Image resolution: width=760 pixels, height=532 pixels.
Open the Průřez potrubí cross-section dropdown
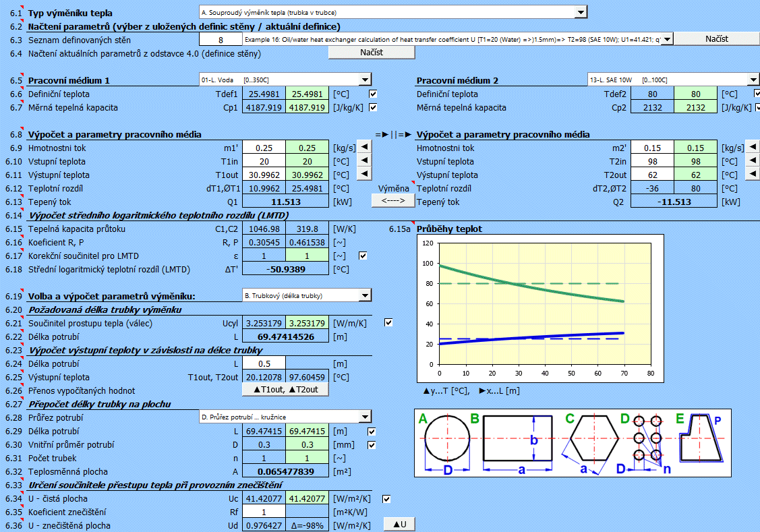(365, 417)
